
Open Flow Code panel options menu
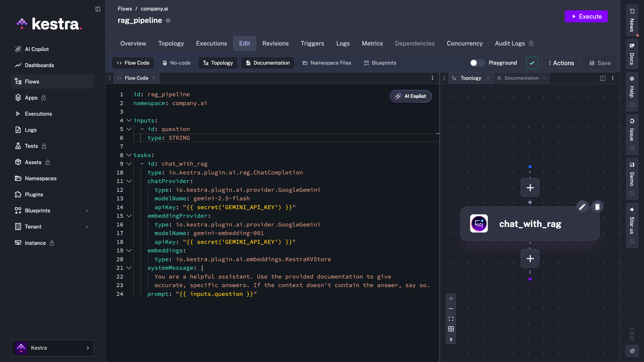click(x=432, y=78)
